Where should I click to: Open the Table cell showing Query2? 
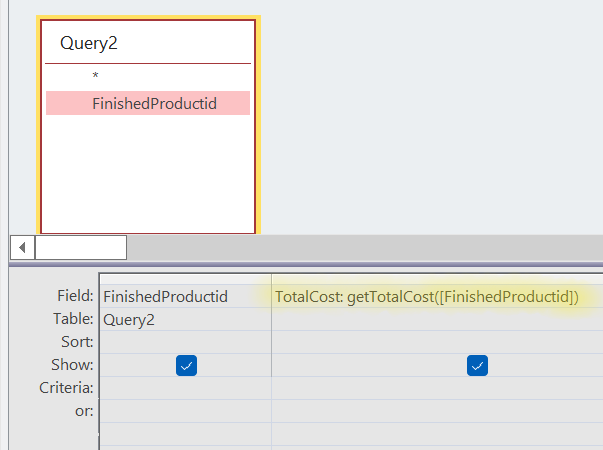click(x=185, y=320)
